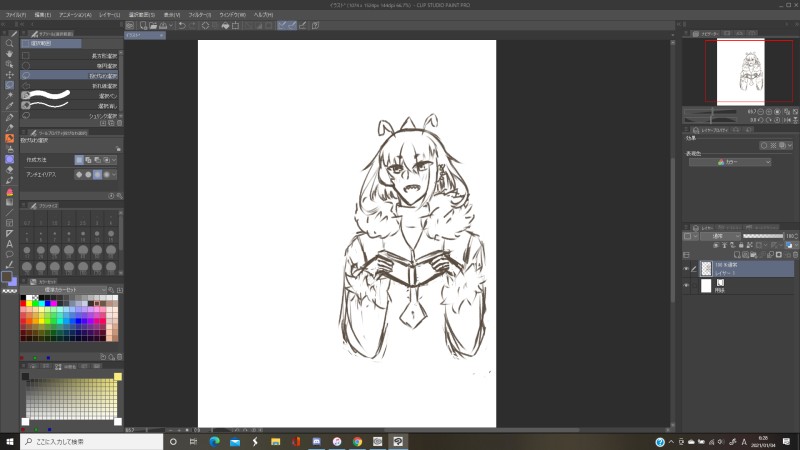Hide Layer 1 with its eye icon
This screenshot has width=800, height=450.
[x=686, y=269]
